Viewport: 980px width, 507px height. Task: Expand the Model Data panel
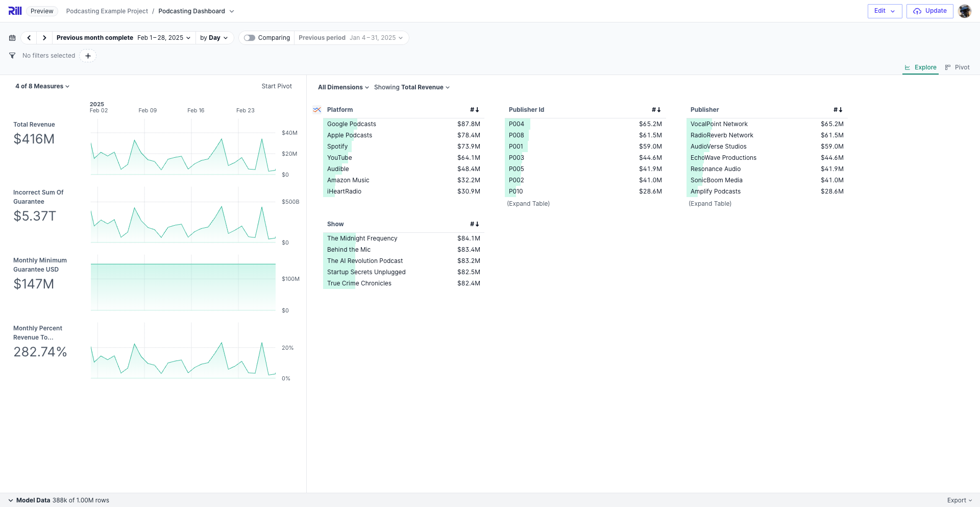[11, 500]
